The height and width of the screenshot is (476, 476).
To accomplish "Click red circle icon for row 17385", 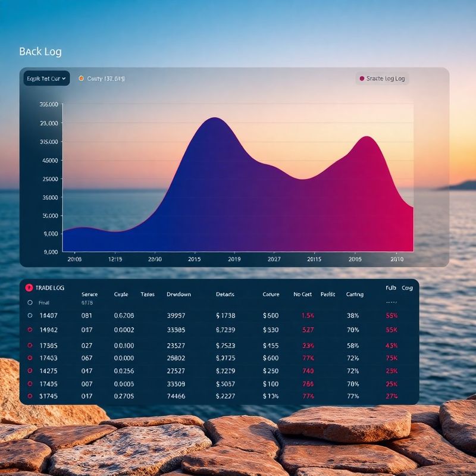I will coord(30,346).
